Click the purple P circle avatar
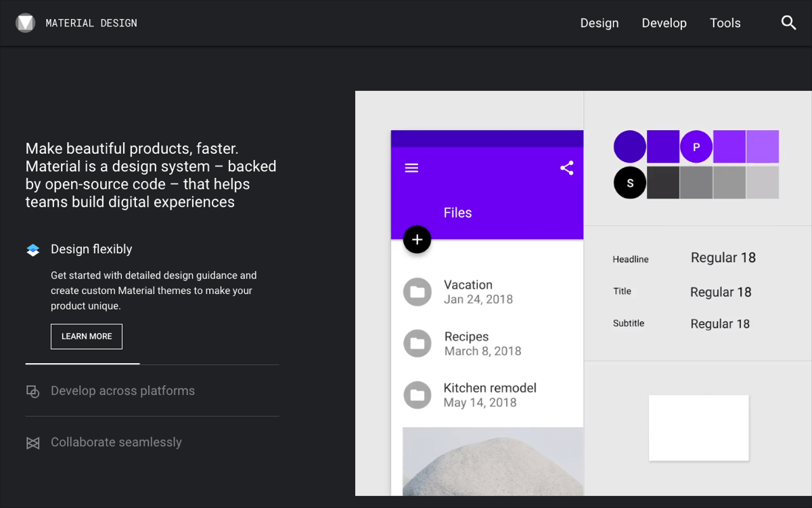The image size is (812, 508). click(696, 147)
